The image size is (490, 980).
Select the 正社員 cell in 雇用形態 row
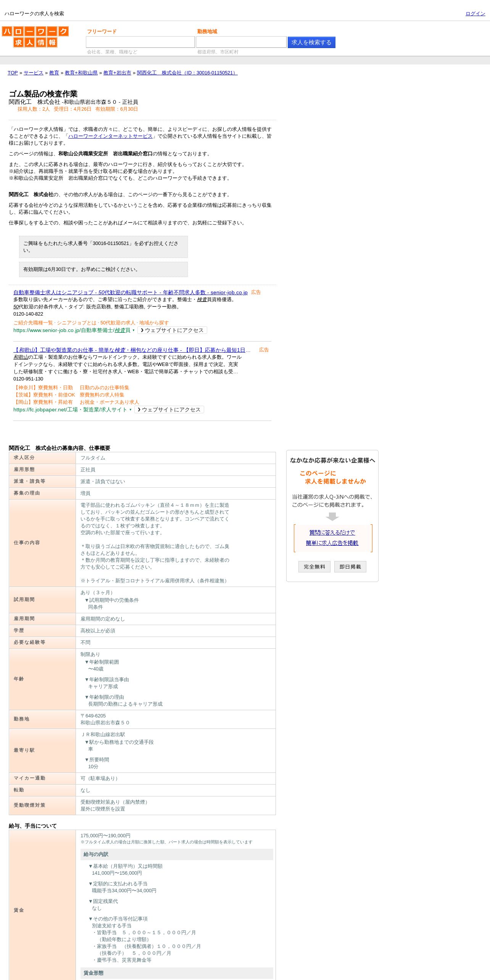pyautogui.click(x=88, y=470)
